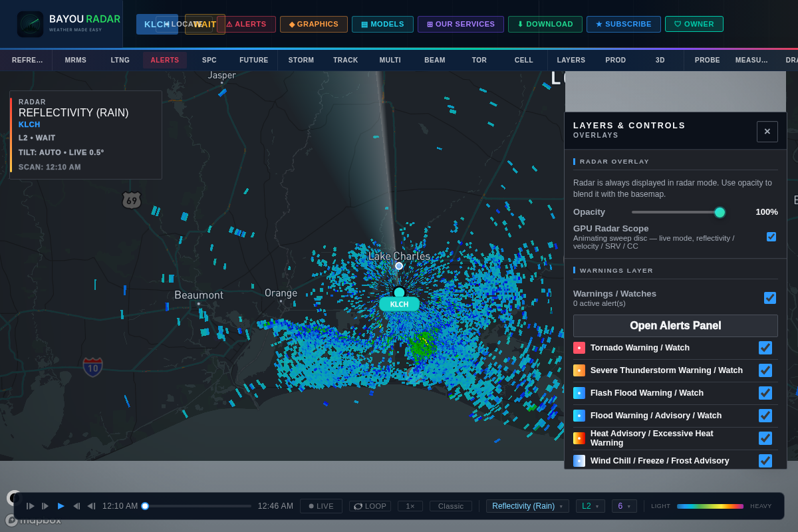This screenshot has width=798, height=532.
Task: Activate the PROBE tool
Action: click(708, 60)
